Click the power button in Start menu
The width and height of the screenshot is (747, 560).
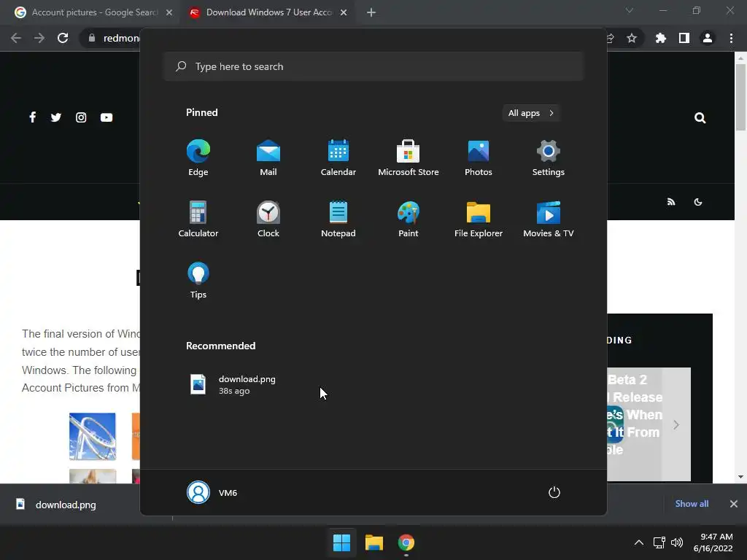(x=554, y=492)
